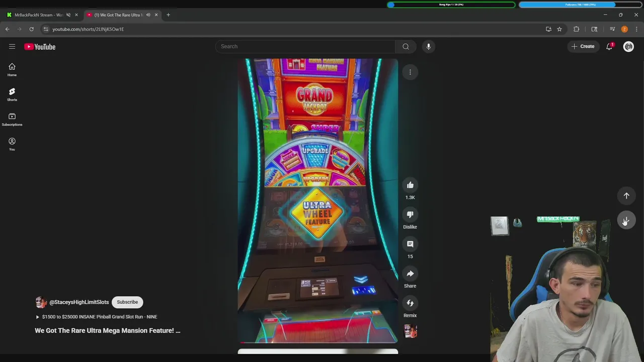The height and width of the screenshot is (362, 644).
Task: Open the You section in sidebar
Action: [12, 144]
